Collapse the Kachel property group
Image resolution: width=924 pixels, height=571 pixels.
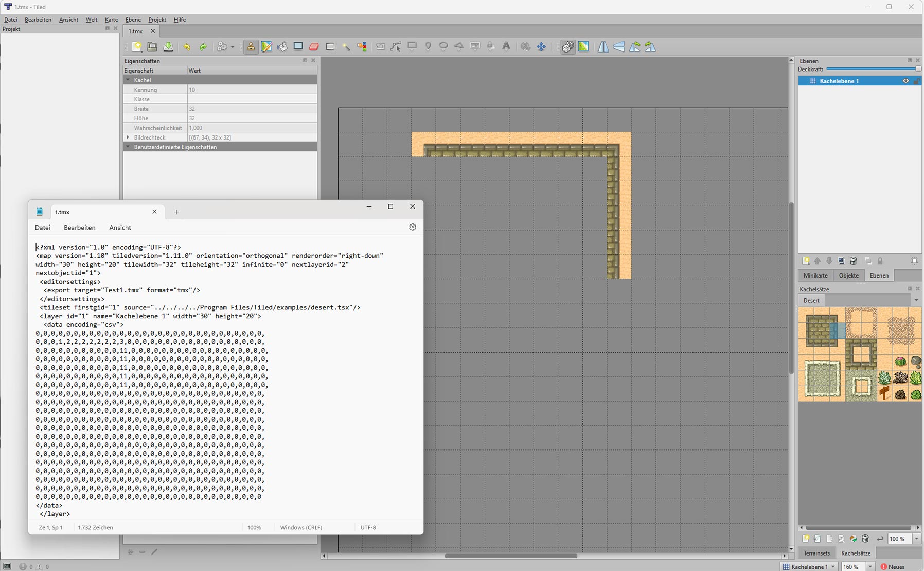coord(128,80)
